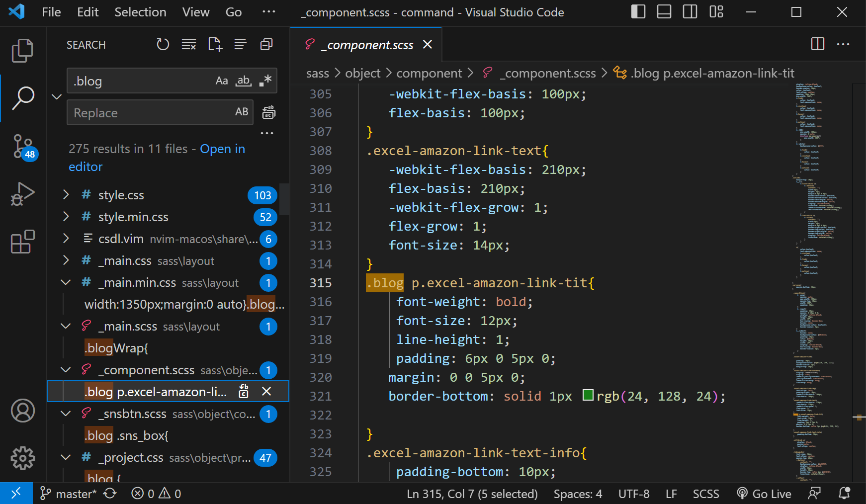Image resolution: width=866 pixels, height=504 pixels.
Task: Open the Extensions view
Action: click(x=22, y=243)
